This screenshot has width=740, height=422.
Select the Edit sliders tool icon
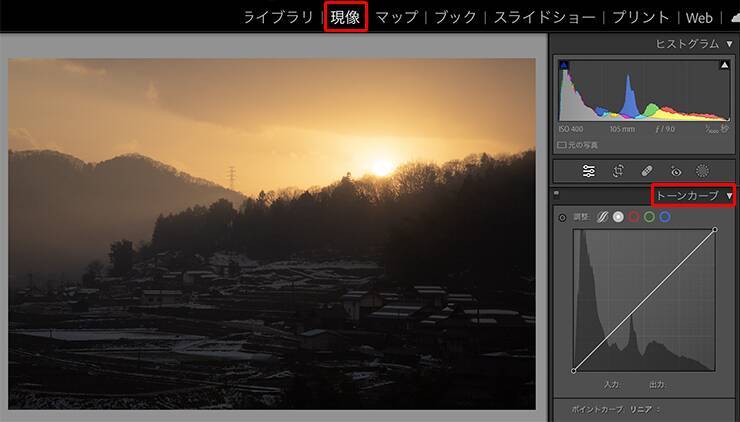[589, 171]
